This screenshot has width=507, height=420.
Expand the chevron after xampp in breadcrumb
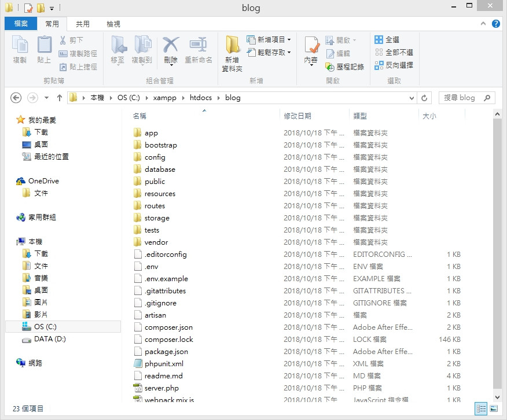point(183,98)
